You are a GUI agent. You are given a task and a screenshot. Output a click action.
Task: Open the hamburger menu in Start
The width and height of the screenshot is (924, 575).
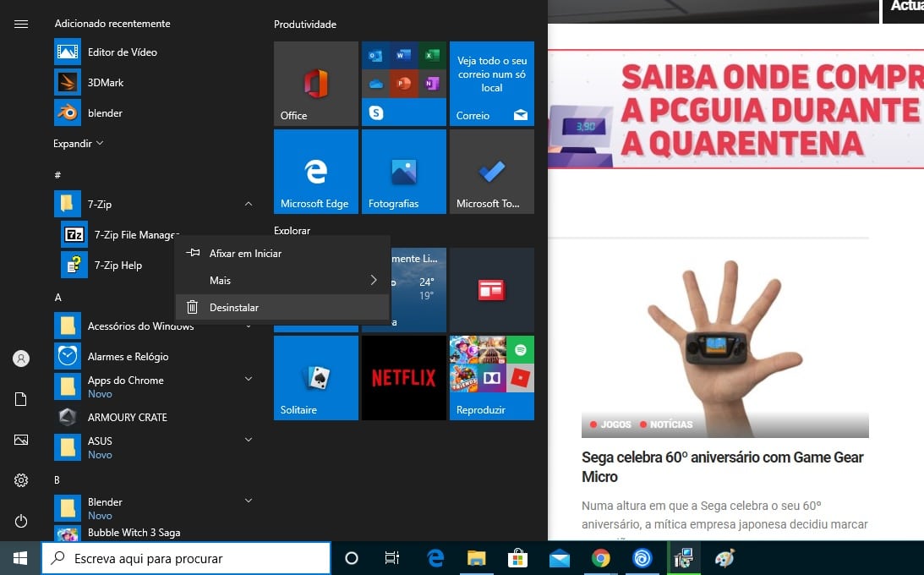click(20, 25)
